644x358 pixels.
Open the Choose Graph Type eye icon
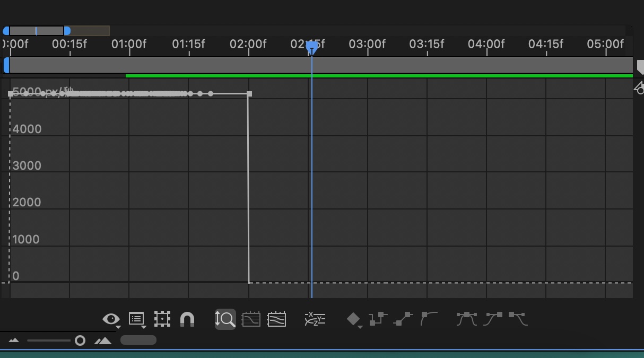pos(111,319)
